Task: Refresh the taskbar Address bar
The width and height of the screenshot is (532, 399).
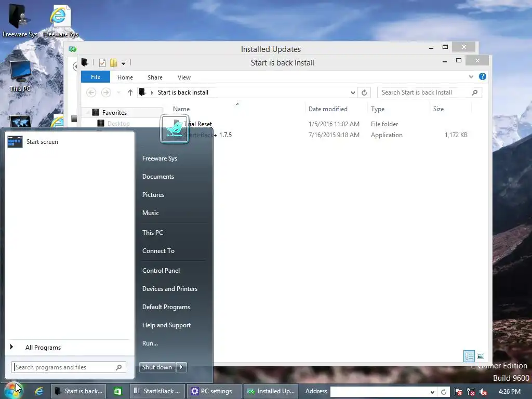Action: coord(444,392)
